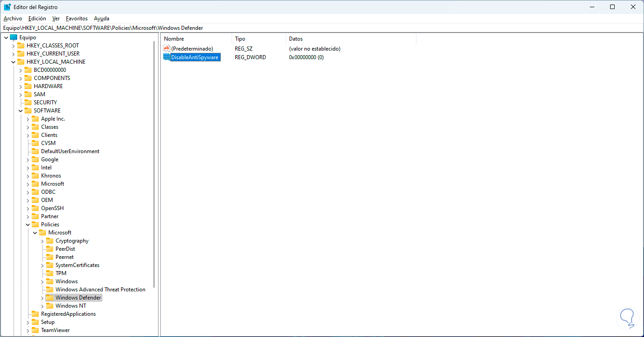Viewport: 644px width, 337px height.
Task: Expand the Windows NT key
Action: coord(42,306)
